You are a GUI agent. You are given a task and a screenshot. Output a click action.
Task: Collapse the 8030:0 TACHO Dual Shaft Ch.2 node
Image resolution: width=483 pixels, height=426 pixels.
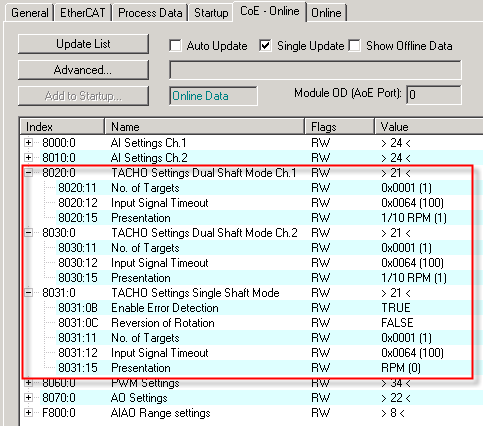pos(29,233)
